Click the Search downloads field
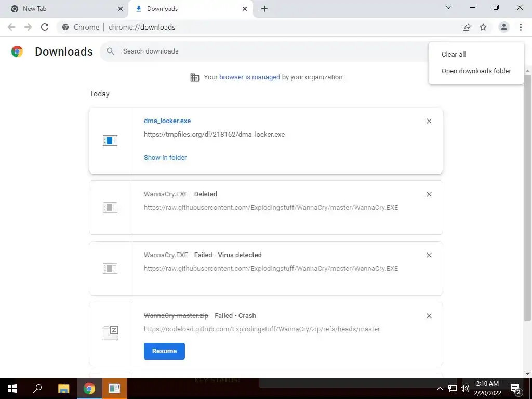Screen dimensions: 532x399 coord(264,51)
